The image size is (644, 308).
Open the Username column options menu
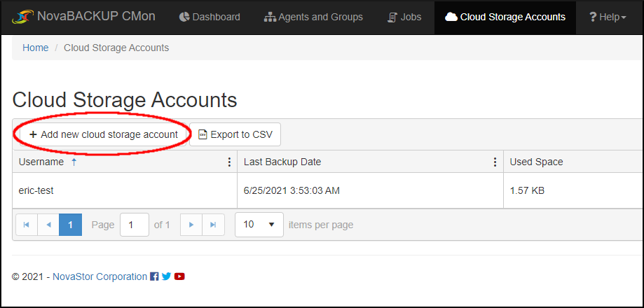click(x=229, y=162)
